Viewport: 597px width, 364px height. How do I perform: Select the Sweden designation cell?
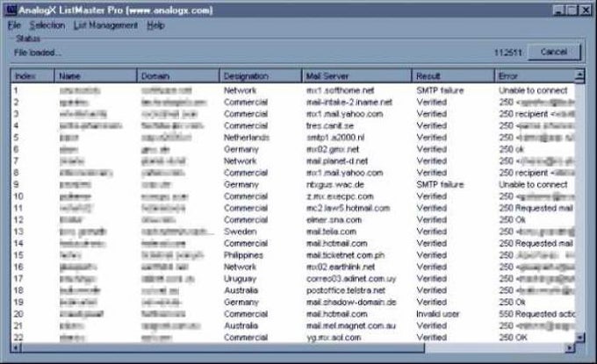240,232
